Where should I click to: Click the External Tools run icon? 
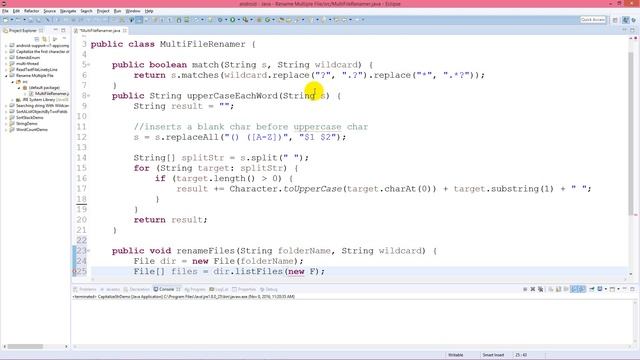[x=245, y=20]
